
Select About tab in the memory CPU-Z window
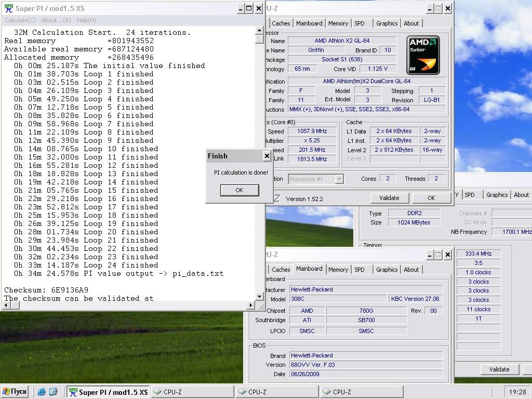(521, 195)
